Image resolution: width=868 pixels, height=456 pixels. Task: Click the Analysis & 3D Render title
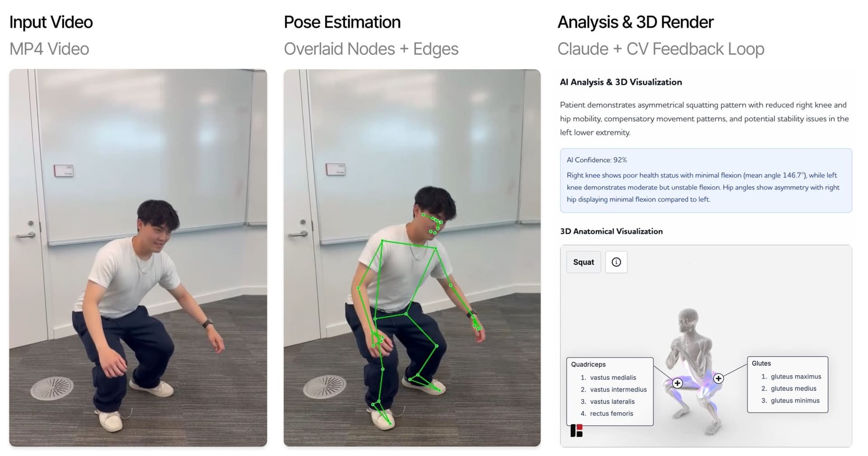click(x=635, y=22)
